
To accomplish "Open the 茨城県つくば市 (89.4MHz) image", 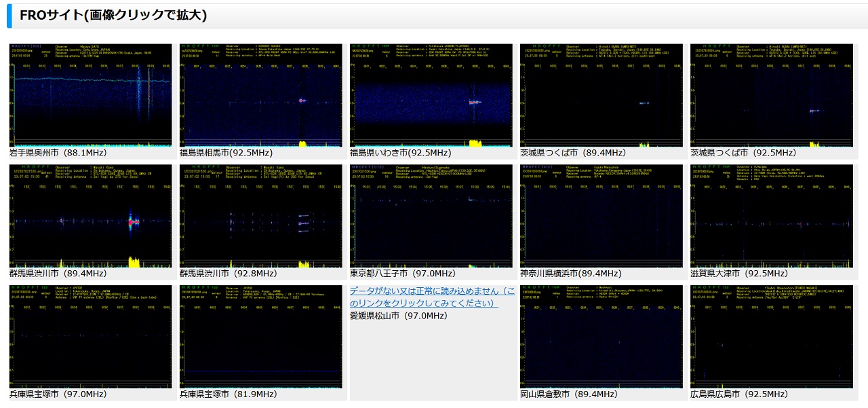I will pos(601,95).
